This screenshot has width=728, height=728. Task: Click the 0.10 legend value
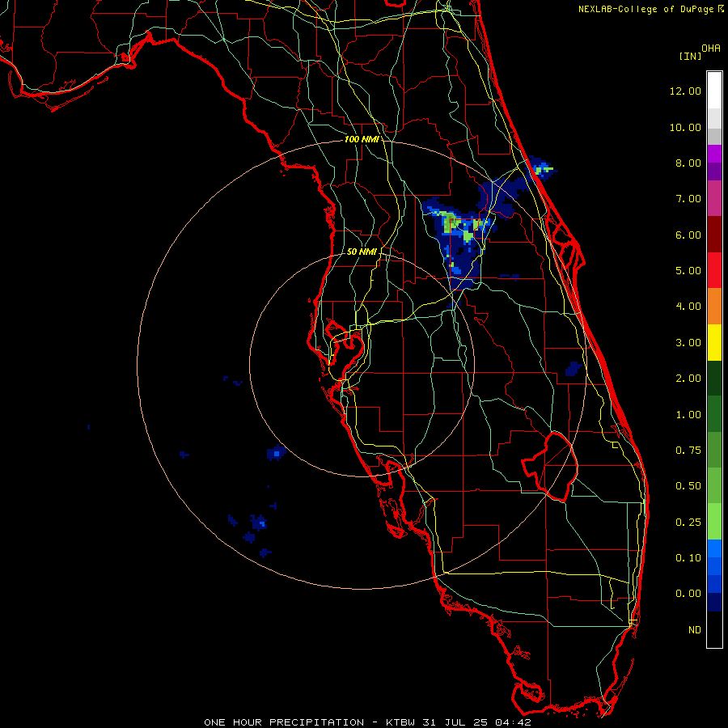point(688,558)
